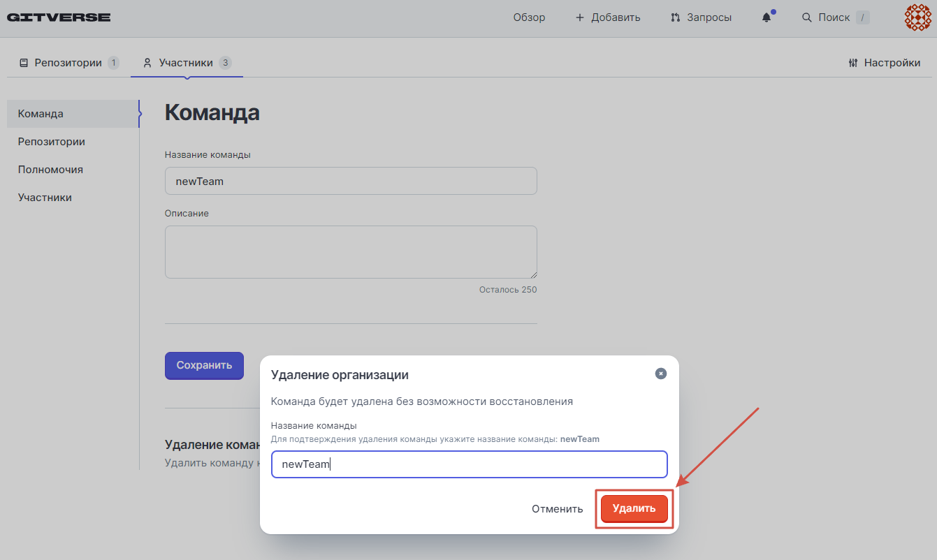Click the participants count badge 3
This screenshot has height=560, width=937.
point(225,63)
